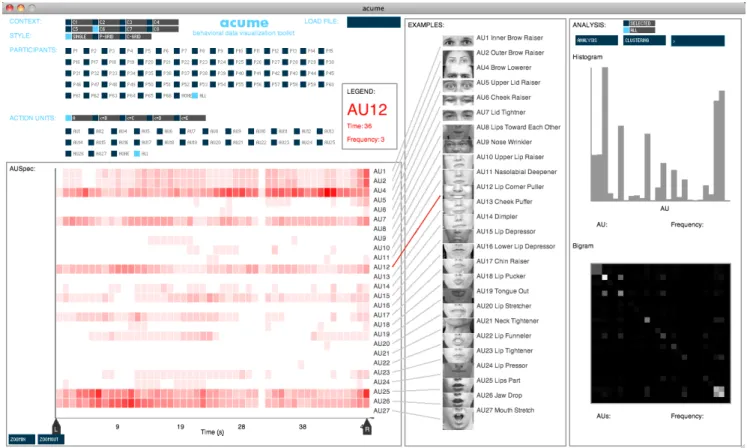Set style to P-GRID

pyautogui.click(x=95, y=37)
